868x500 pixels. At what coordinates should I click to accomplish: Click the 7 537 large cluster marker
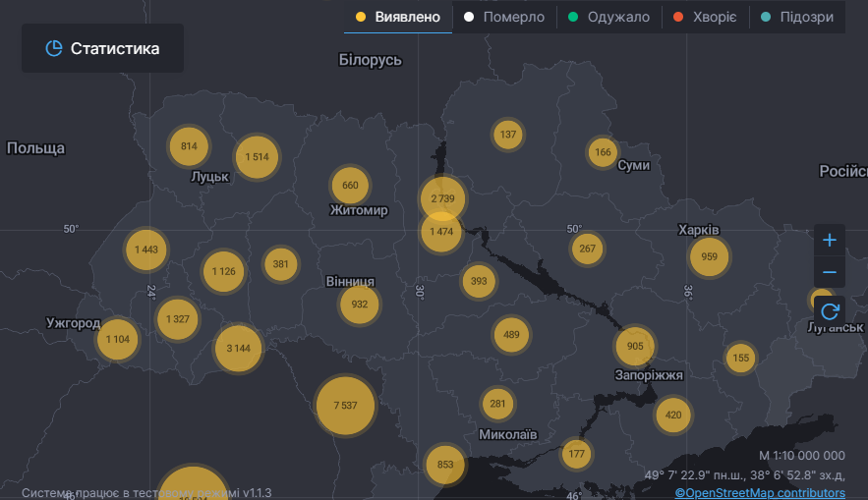[x=345, y=406]
